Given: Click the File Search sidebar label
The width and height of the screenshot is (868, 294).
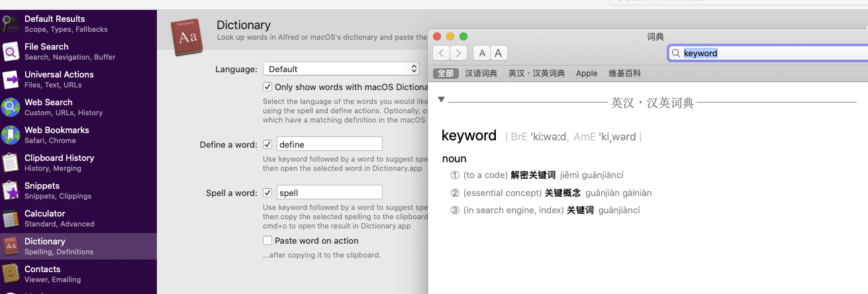Looking at the screenshot, I should (46, 46).
